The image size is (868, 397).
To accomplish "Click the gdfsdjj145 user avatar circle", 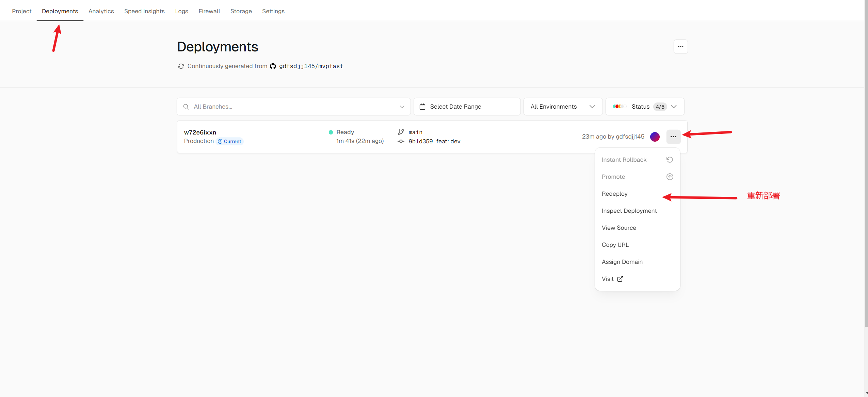I will [655, 137].
